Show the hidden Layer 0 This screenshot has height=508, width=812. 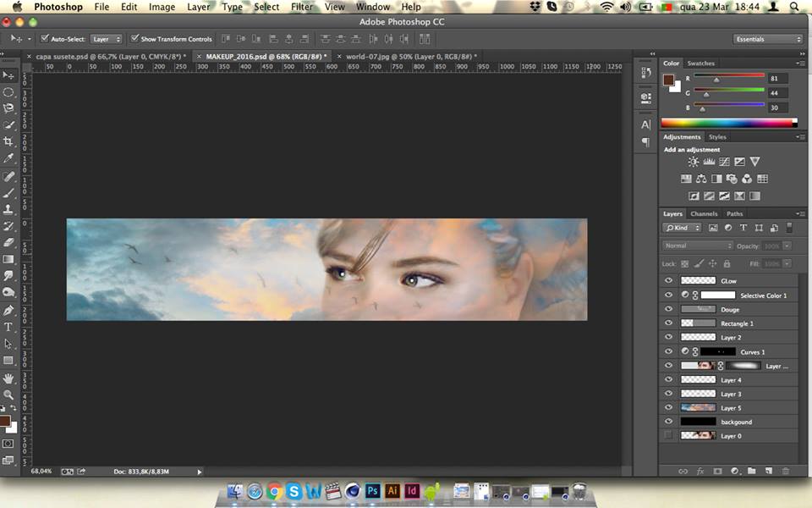[x=669, y=435]
